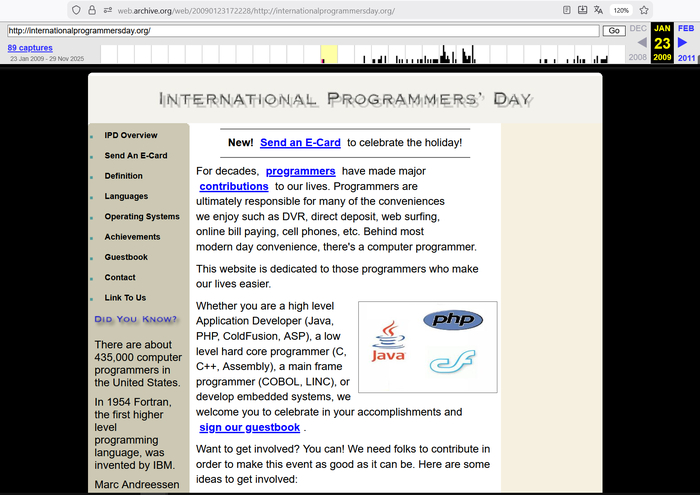
Task: Click the PHP logo image
Action: pyautogui.click(x=452, y=320)
